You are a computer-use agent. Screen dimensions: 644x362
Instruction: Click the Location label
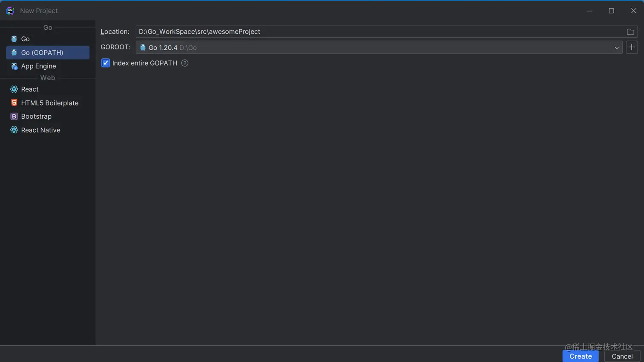point(115,31)
